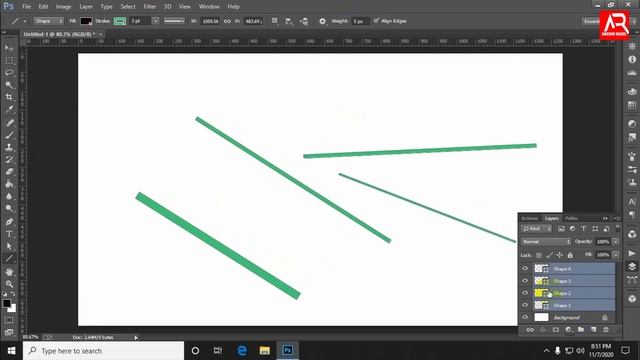The height and width of the screenshot is (360, 640).
Task: Open the Layers panel flyout menu
Action: tap(617, 218)
